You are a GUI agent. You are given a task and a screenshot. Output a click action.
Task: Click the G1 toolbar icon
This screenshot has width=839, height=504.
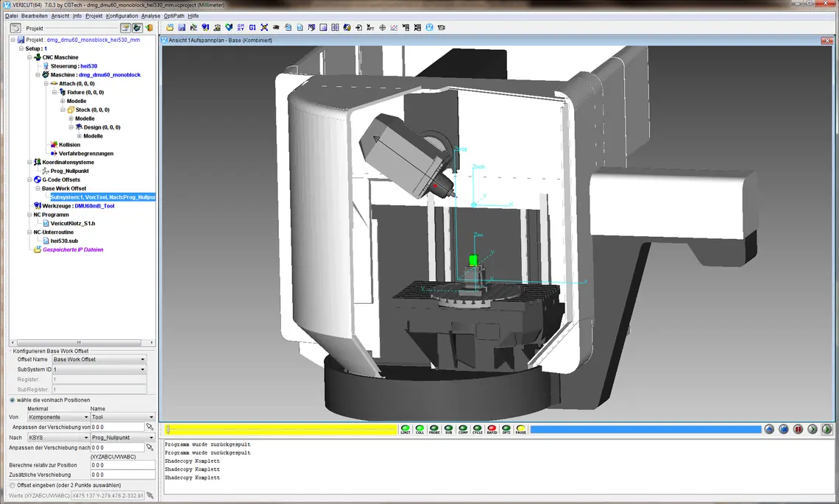tap(252, 28)
